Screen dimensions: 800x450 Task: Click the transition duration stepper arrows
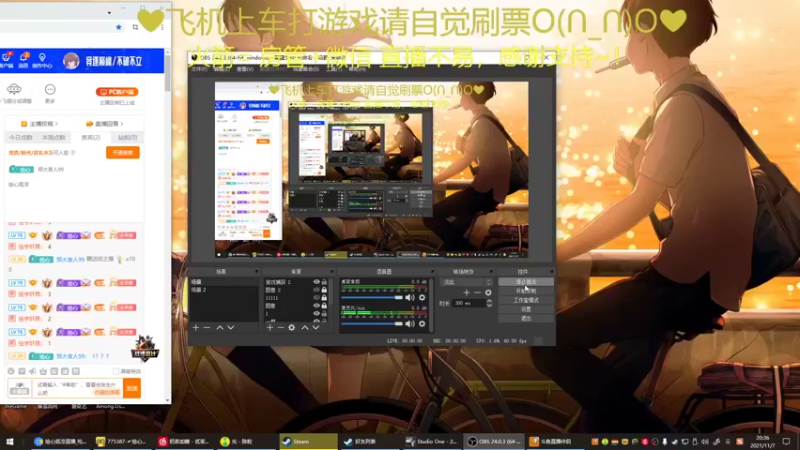[x=489, y=303]
